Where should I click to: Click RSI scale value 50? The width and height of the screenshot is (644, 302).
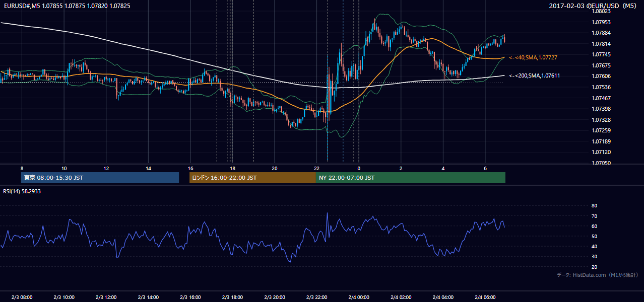[x=594, y=236]
